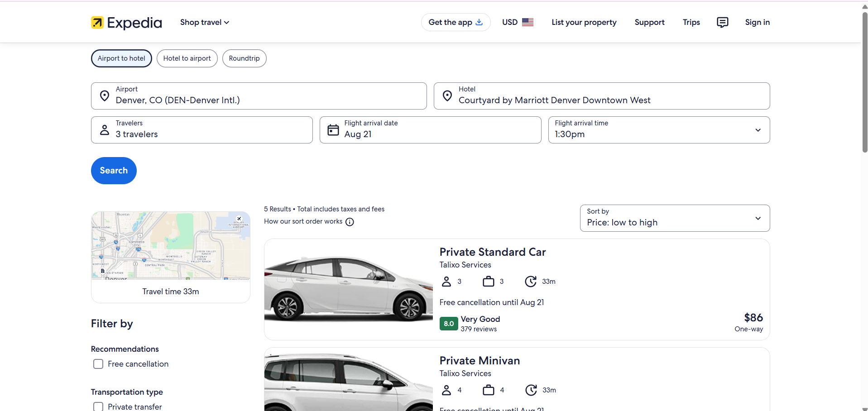Open the map thumbnail
The image size is (868, 411).
coord(171,245)
